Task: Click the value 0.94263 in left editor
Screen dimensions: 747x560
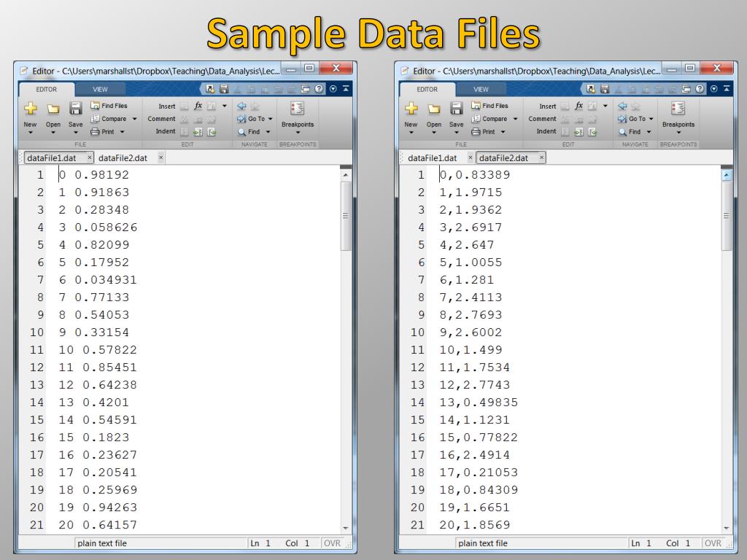Action: [109, 507]
